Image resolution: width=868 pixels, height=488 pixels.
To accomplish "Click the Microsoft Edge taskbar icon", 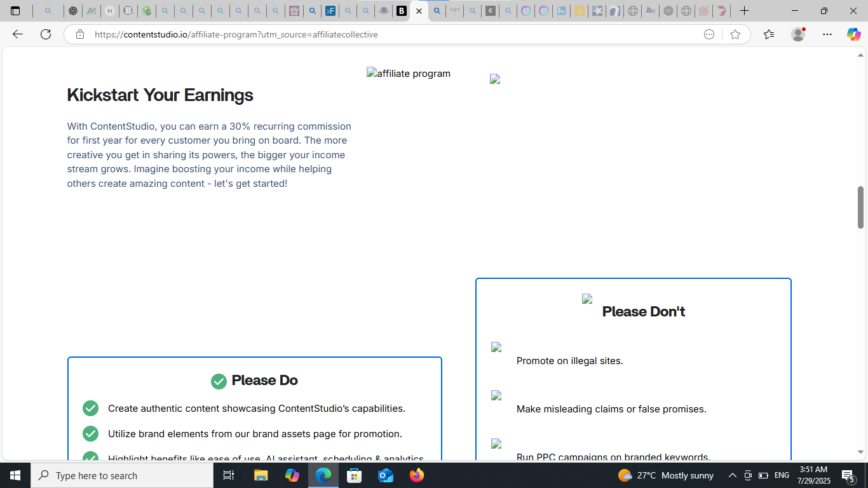I will click(x=323, y=475).
